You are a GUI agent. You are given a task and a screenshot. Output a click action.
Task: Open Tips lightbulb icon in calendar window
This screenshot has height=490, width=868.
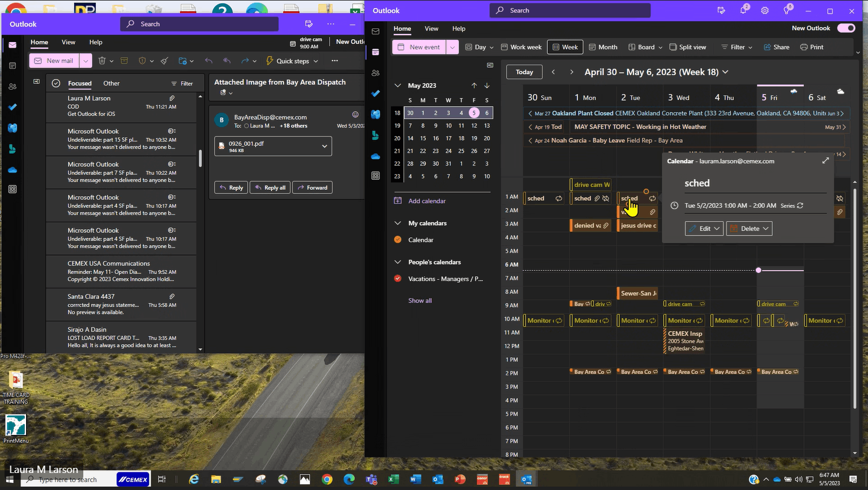[786, 11]
